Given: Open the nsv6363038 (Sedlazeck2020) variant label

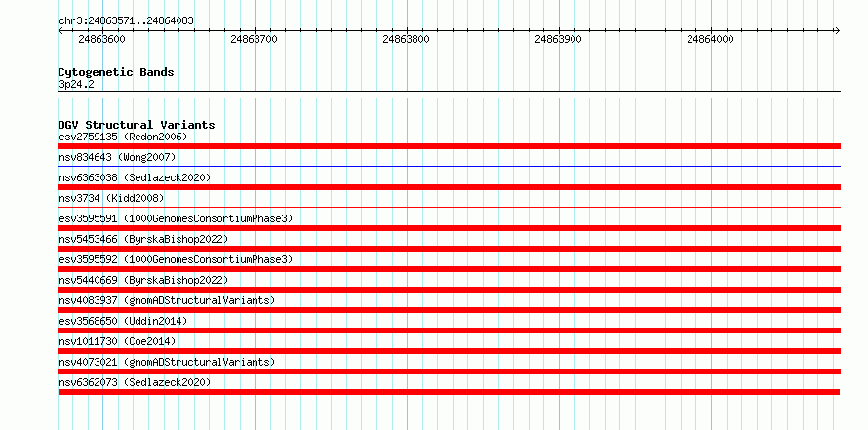Looking at the screenshot, I should point(135,177).
